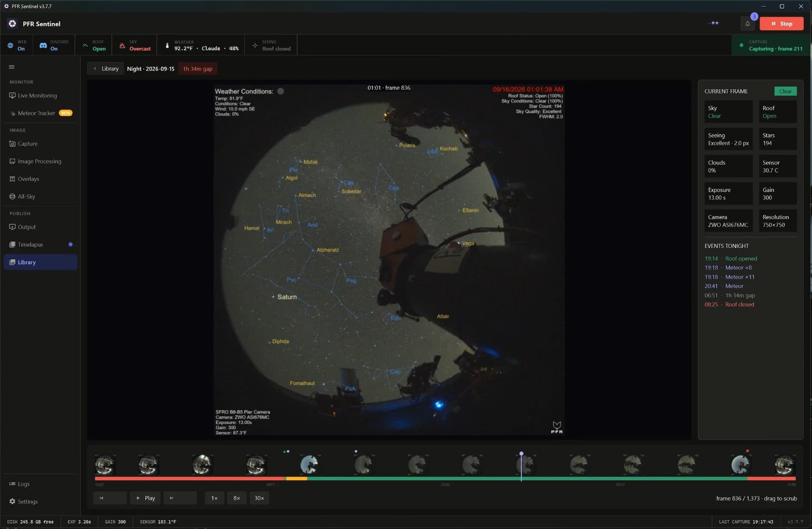Click the 08:25 Roof closed event
The width and height of the screenshot is (812, 529).
730,305
